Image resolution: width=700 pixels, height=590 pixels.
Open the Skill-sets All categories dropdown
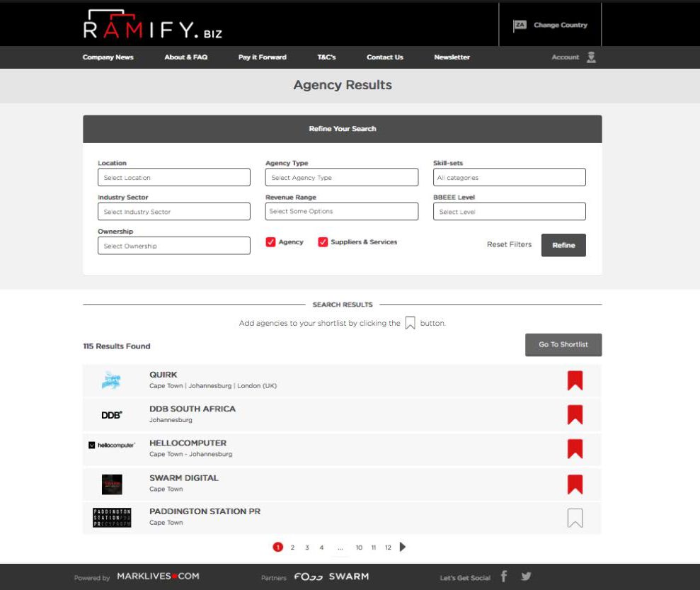pyautogui.click(x=510, y=177)
